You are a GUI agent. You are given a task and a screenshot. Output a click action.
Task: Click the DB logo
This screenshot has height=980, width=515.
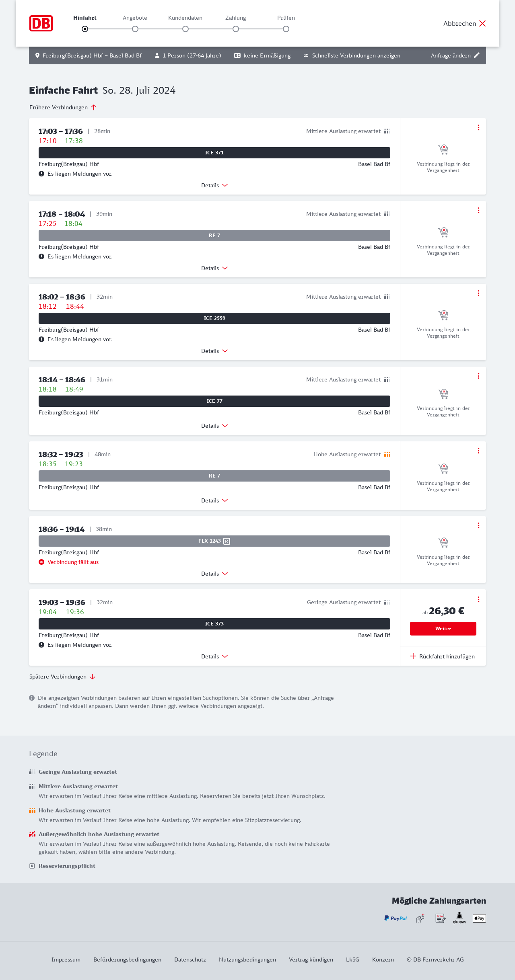[x=41, y=23]
